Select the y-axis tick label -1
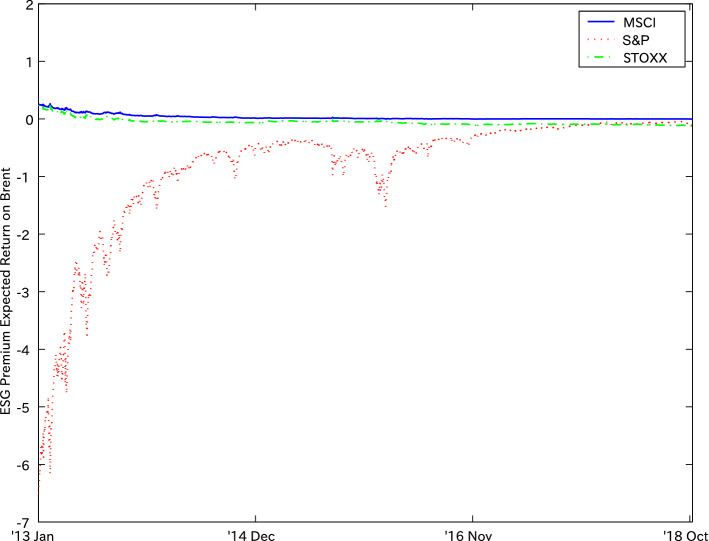This screenshot has height=541, width=709. [x=27, y=177]
